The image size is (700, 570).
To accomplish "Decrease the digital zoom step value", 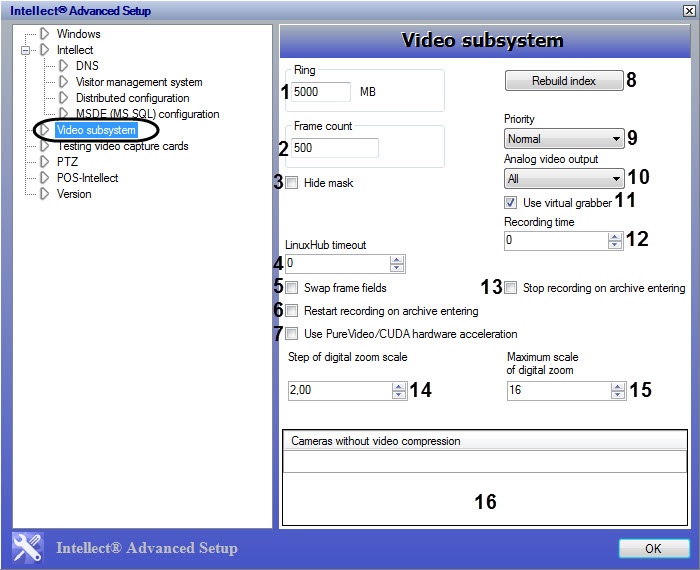I will (399, 395).
